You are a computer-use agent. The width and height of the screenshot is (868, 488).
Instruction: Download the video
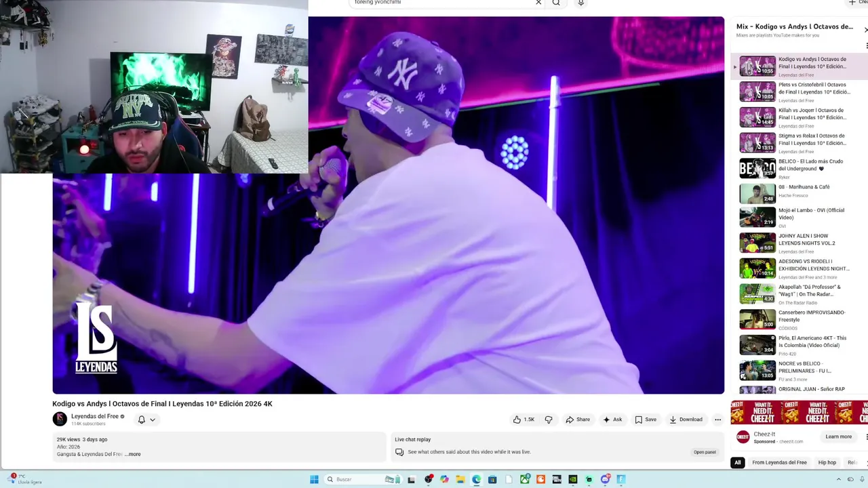point(686,420)
